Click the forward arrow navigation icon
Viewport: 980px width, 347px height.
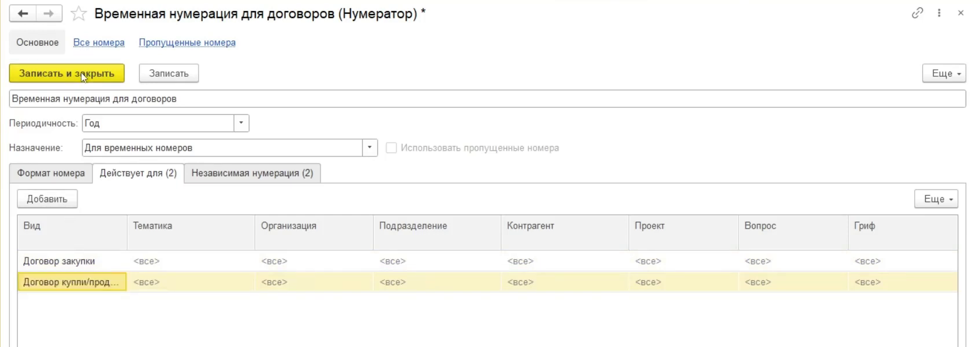(x=49, y=13)
